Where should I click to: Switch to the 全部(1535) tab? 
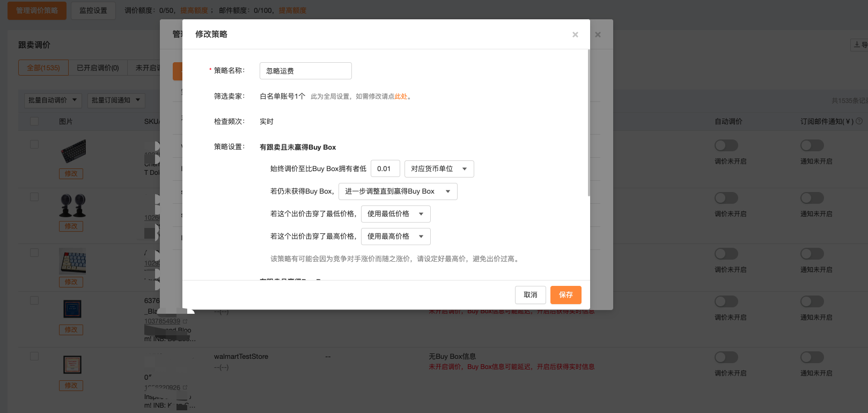tap(43, 68)
